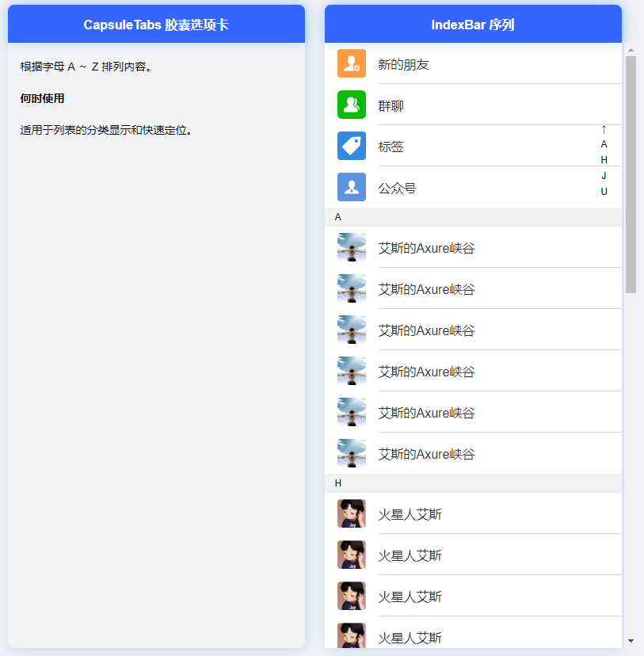
Task: Click the text 根据字母 A ~ Z 排列内容
Action: [x=86, y=67]
